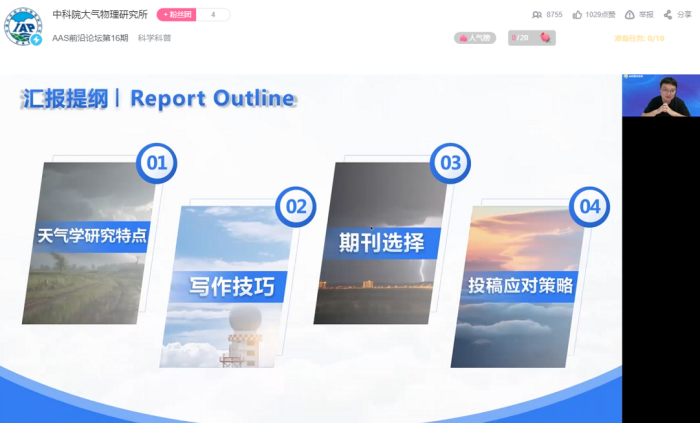Open the channel name 中科院大气物理研究所
Screen dimensions: 700x423
(100, 15)
